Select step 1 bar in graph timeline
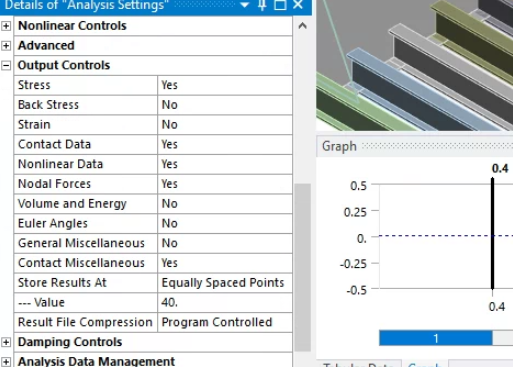The image size is (513, 367). 436,338
